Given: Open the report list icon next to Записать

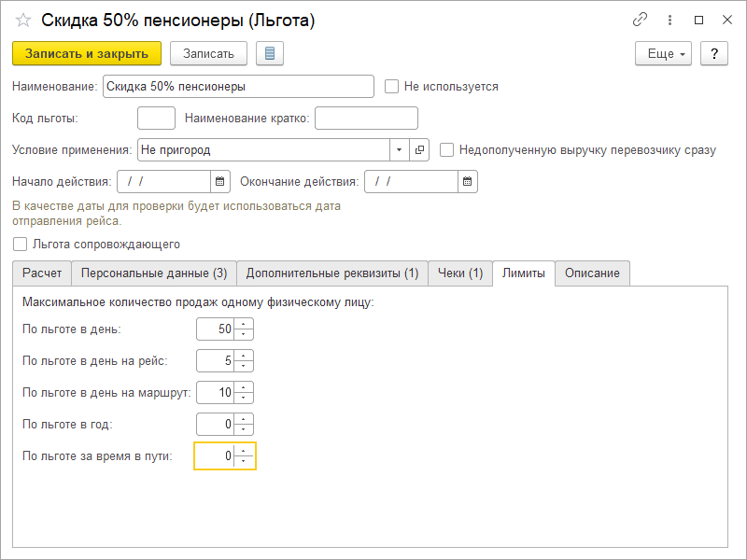Looking at the screenshot, I should [x=270, y=53].
